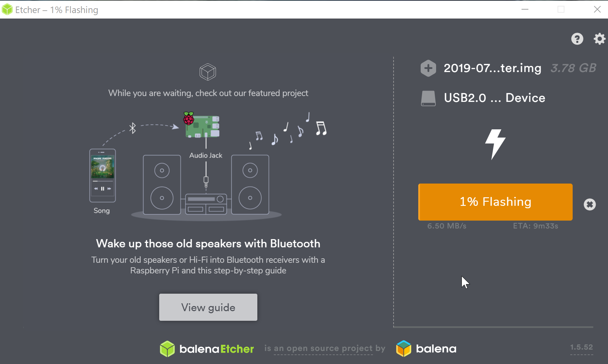Click the phone Song illustration

(x=102, y=175)
